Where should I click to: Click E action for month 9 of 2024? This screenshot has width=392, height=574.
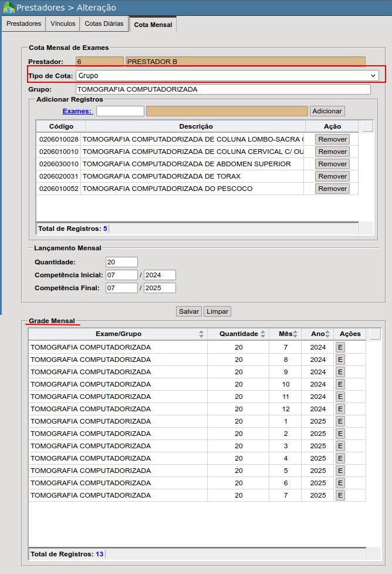340,372
